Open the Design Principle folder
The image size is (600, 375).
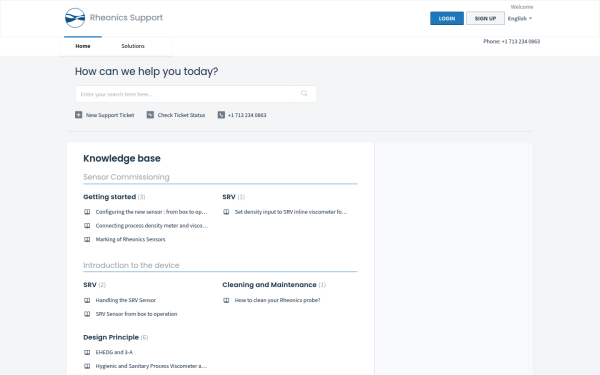coord(111,338)
